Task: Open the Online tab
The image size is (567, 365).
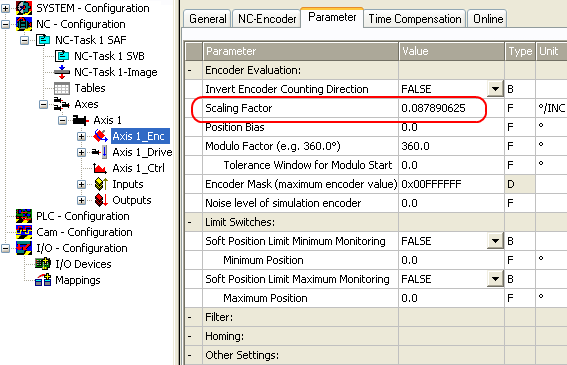Action: click(488, 19)
